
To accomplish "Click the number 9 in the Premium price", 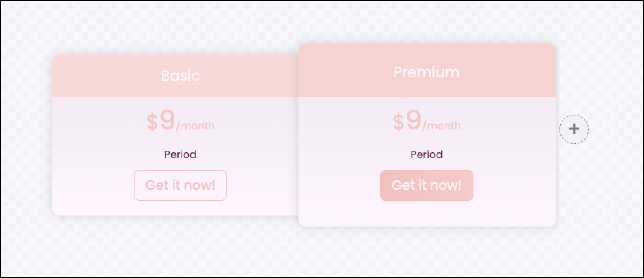I will (413, 120).
